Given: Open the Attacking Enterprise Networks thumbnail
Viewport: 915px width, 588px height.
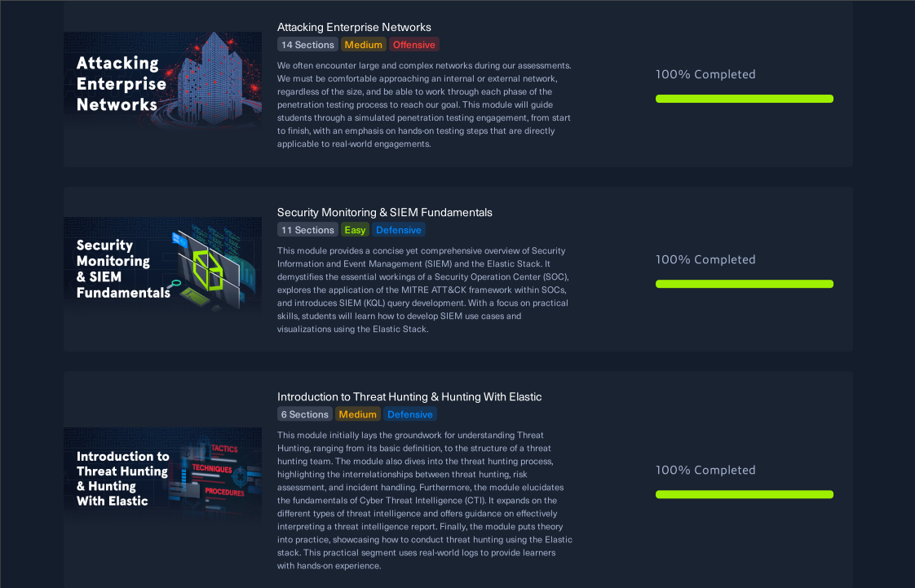Looking at the screenshot, I should [162, 79].
